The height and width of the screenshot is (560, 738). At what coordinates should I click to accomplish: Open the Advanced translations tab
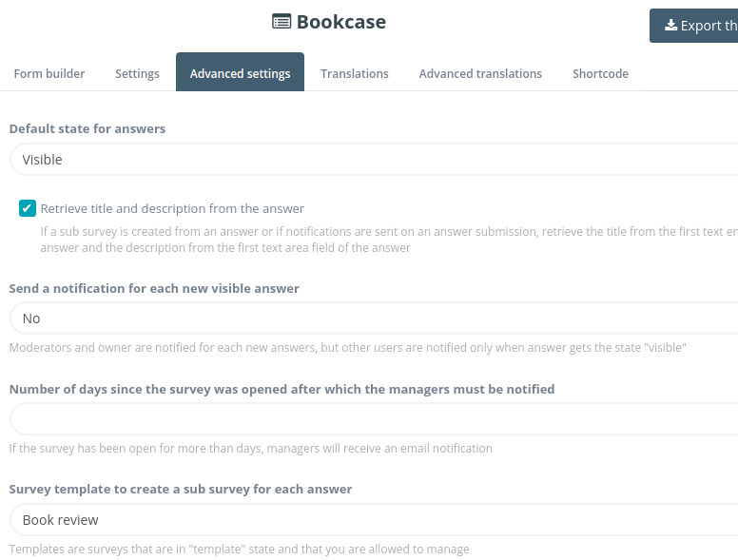[x=480, y=74]
